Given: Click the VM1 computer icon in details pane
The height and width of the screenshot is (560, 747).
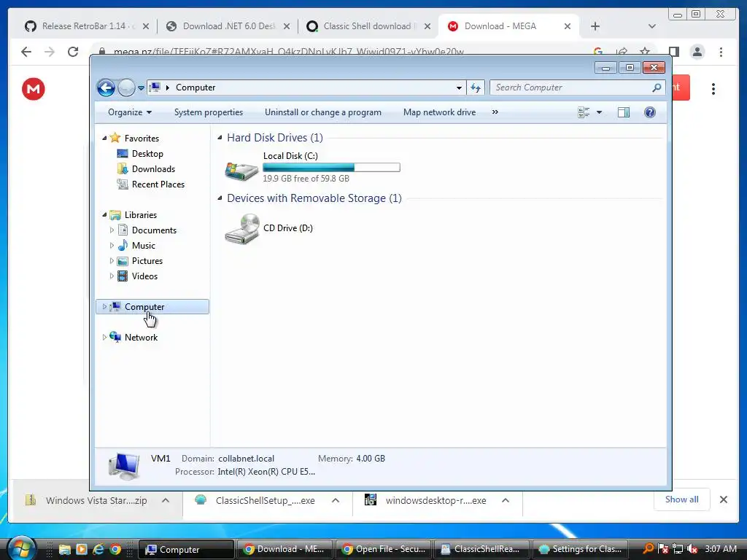Looking at the screenshot, I should click(124, 466).
